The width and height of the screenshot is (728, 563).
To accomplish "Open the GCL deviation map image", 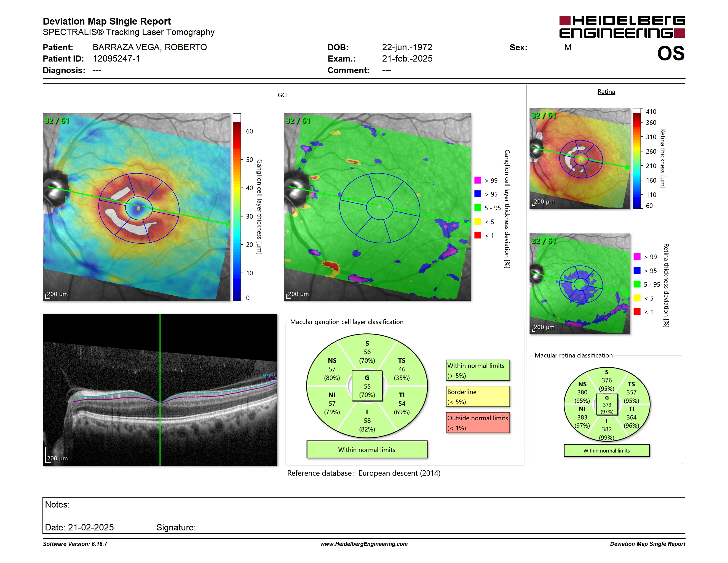I will pos(377,207).
